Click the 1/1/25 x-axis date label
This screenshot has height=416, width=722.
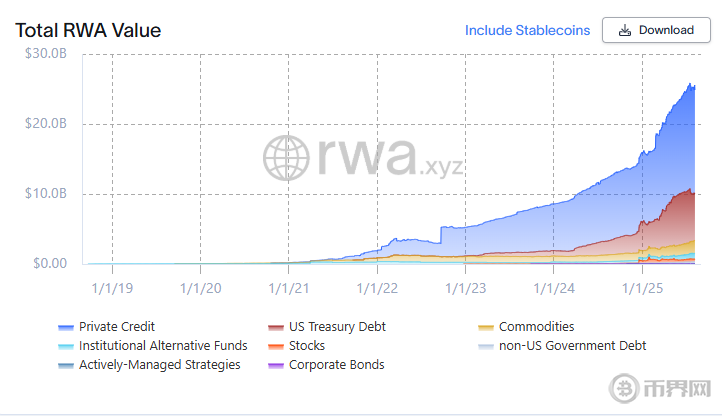click(643, 288)
